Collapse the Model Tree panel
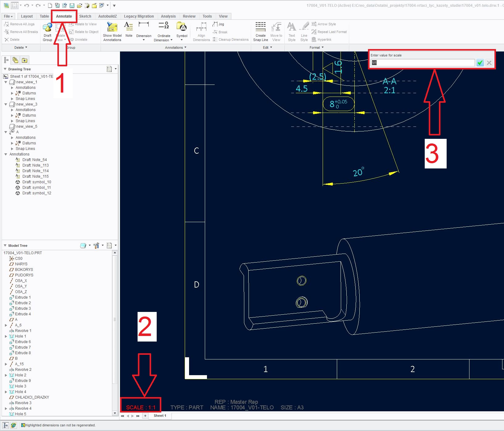 click(x=5, y=246)
